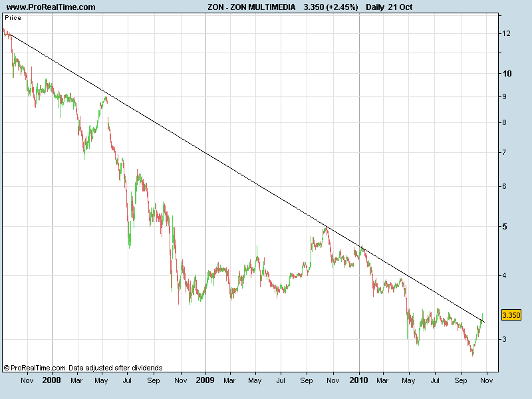The width and height of the screenshot is (532, 399).
Task: Click the Daily 21 Oct timeframe label
Action: pos(389,7)
